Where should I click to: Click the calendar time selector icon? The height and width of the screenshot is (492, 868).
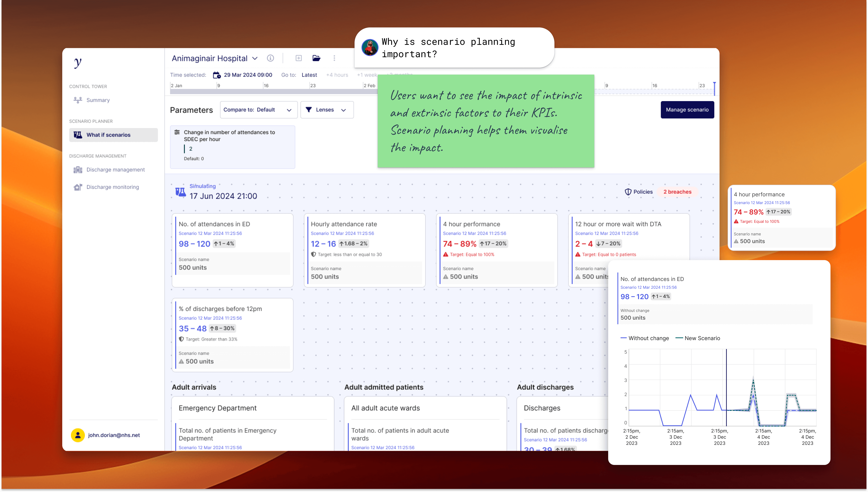(217, 75)
